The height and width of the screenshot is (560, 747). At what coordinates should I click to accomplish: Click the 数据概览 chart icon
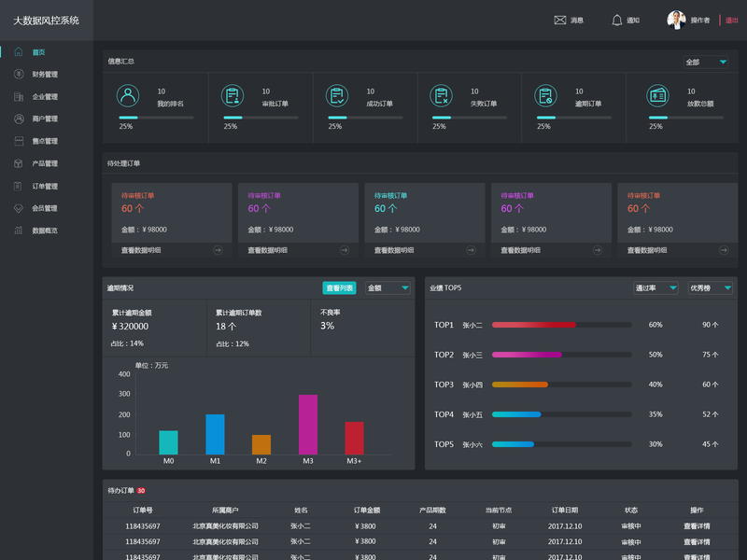pyautogui.click(x=19, y=231)
